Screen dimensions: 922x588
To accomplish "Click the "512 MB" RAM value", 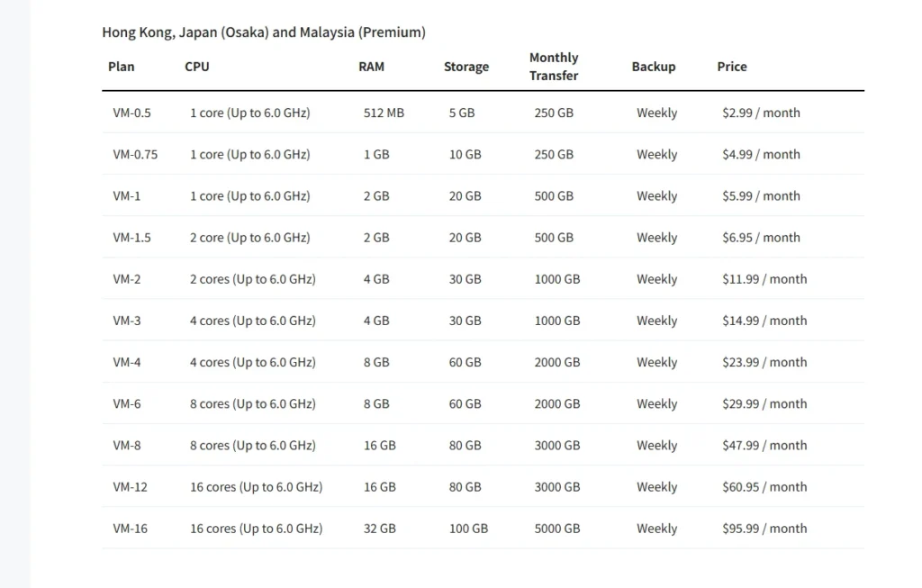I will 384,113.
